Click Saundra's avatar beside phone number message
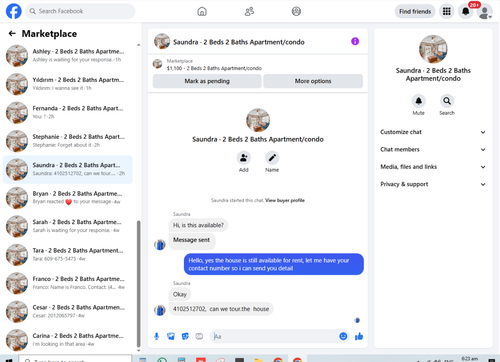The width and height of the screenshot is (500, 362). click(x=160, y=310)
